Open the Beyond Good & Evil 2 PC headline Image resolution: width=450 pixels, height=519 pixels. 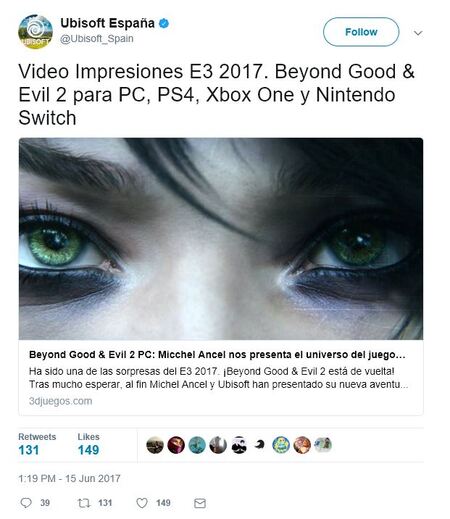pos(217,354)
